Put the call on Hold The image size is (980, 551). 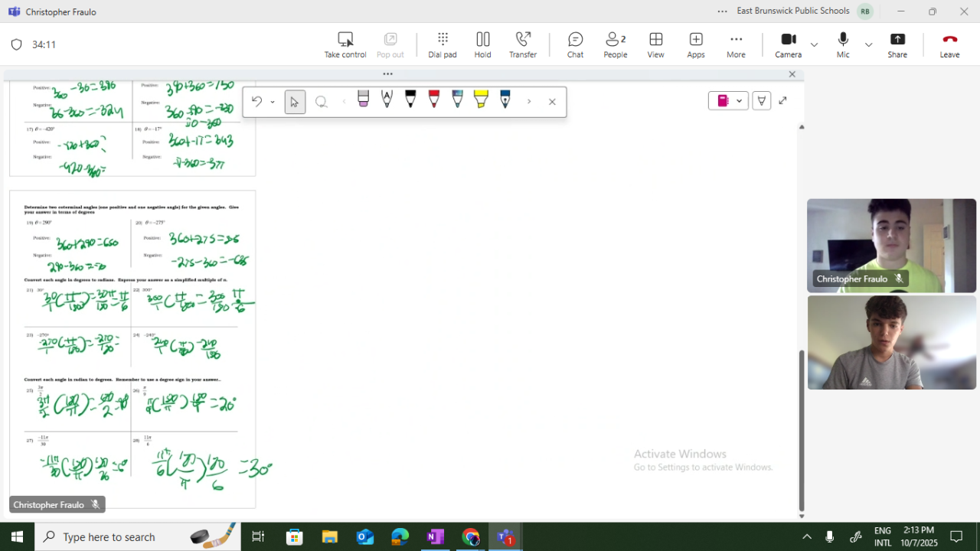[x=482, y=45]
